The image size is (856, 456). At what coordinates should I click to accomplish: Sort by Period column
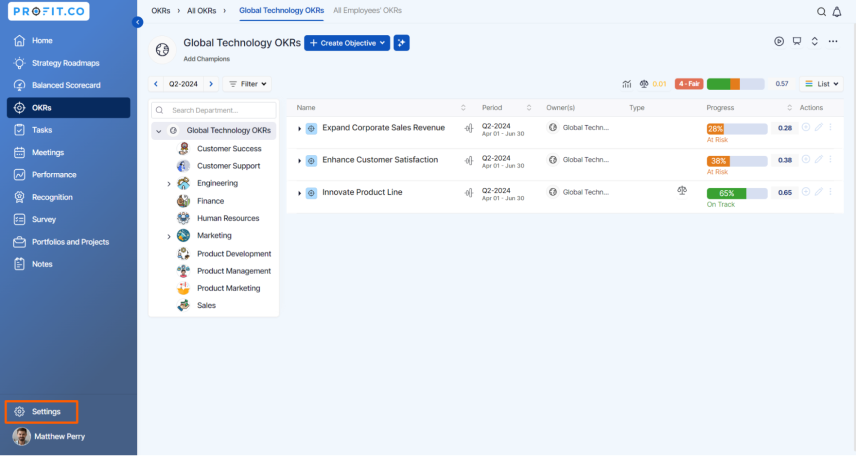tap(528, 108)
